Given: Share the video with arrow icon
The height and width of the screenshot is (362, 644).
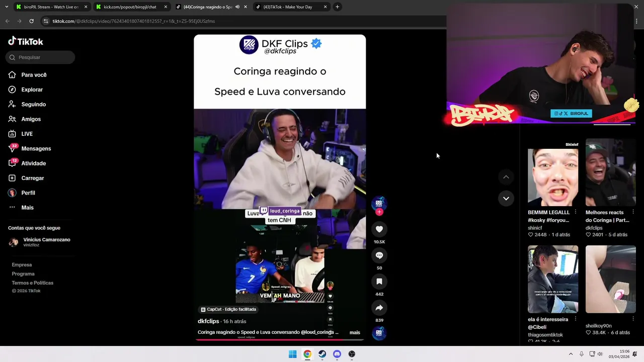Looking at the screenshot, I should [x=379, y=308].
